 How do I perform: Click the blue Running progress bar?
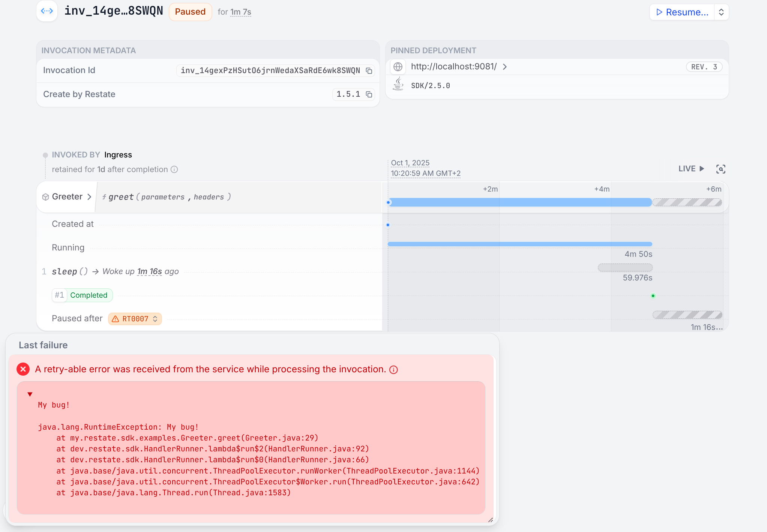pyautogui.click(x=519, y=244)
